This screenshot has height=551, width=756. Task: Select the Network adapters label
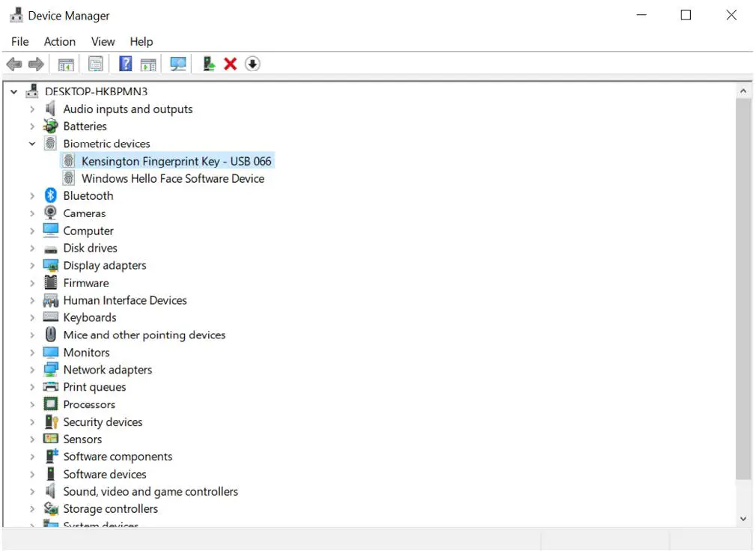click(x=108, y=370)
